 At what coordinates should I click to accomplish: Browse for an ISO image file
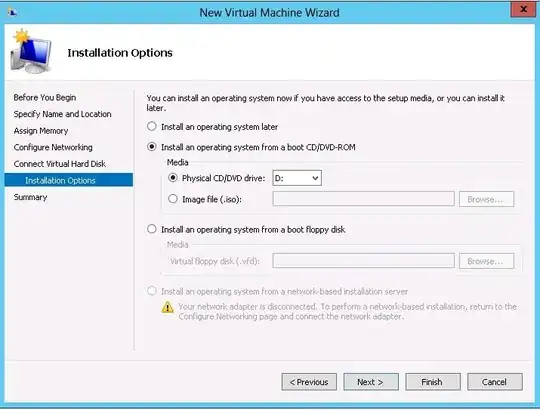(486, 199)
